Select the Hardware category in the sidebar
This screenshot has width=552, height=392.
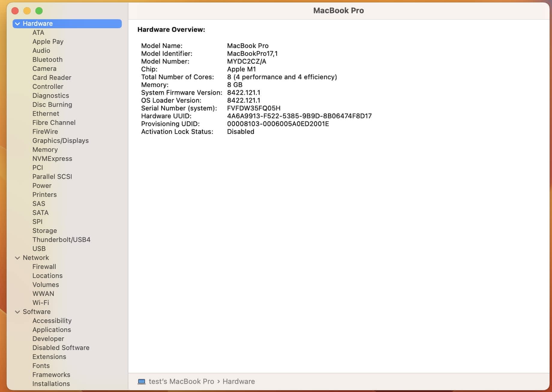67,24
